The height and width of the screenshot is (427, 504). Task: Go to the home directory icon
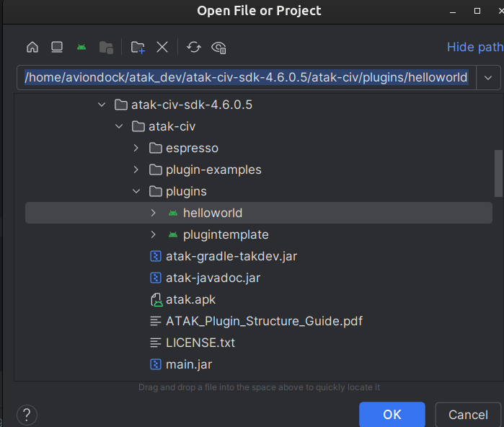pyautogui.click(x=32, y=47)
